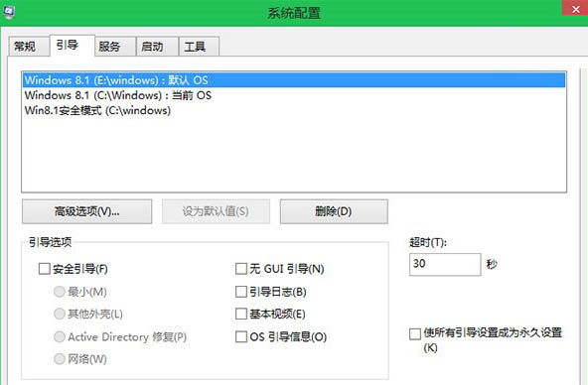Check the 无 GUI 引导(N) option
The image size is (588, 385).
(241, 269)
